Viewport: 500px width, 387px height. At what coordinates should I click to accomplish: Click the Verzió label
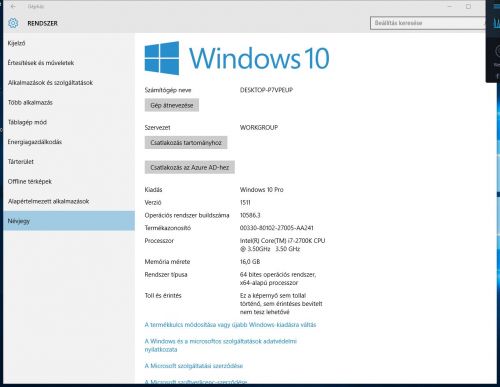[153, 202]
